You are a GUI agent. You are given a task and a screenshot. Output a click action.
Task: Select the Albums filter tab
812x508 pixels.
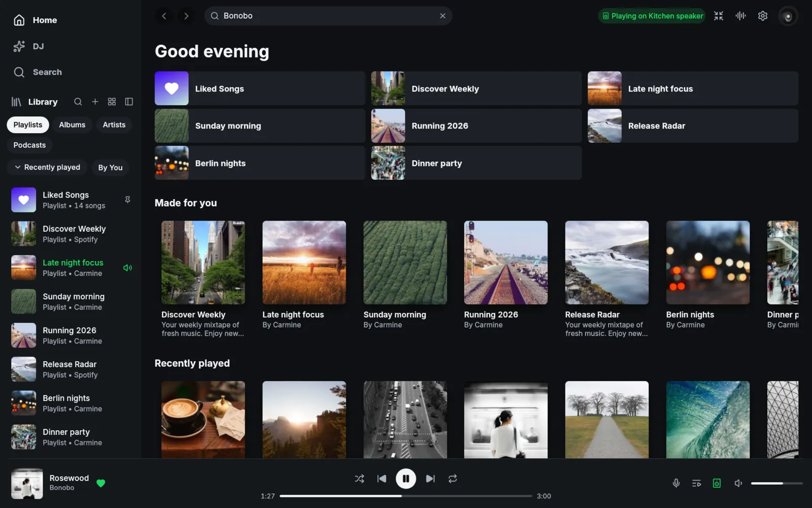pyautogui.click(x=72, y=124)
